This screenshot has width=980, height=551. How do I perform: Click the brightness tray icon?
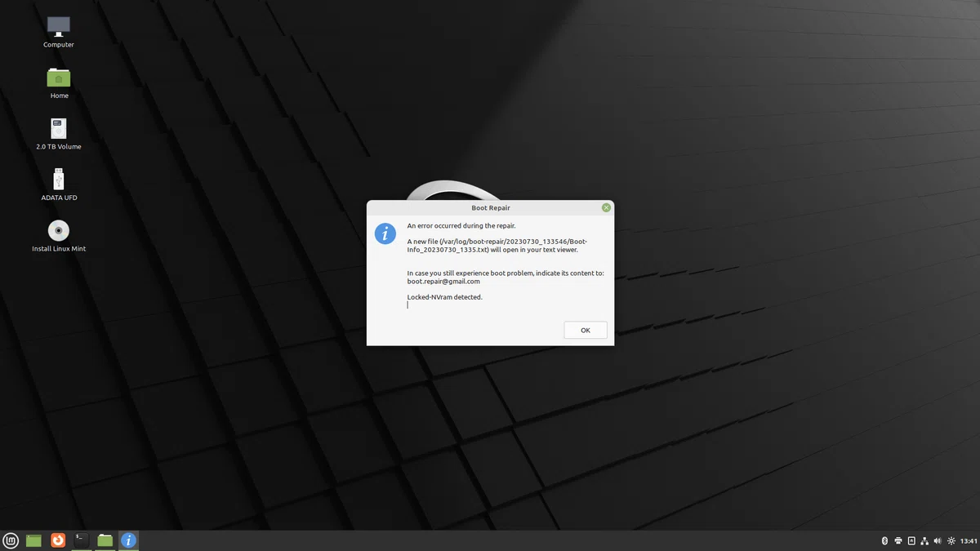point(951,541)
